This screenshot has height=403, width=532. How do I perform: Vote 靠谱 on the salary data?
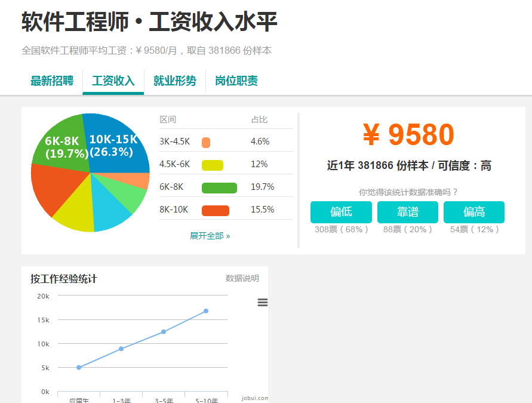pyautogui.click(x=407, y=212)
